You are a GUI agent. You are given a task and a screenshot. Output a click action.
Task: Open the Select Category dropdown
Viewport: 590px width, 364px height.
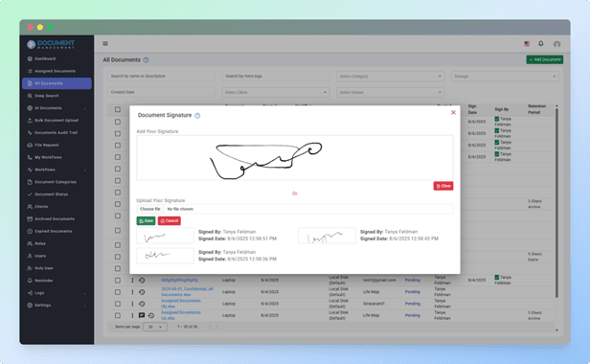[390, 77]
